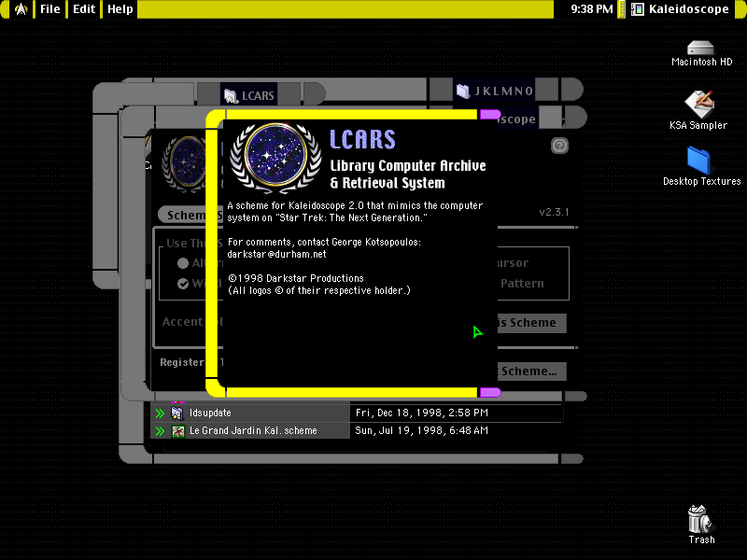Open the Edit menu
Screen dimensions: 747x560
(84, 9)
